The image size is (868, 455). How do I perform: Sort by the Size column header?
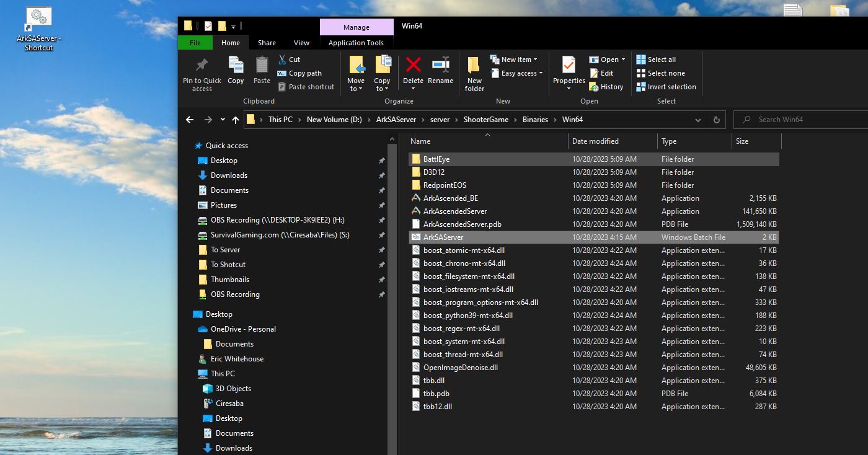(x=756, y=141)
